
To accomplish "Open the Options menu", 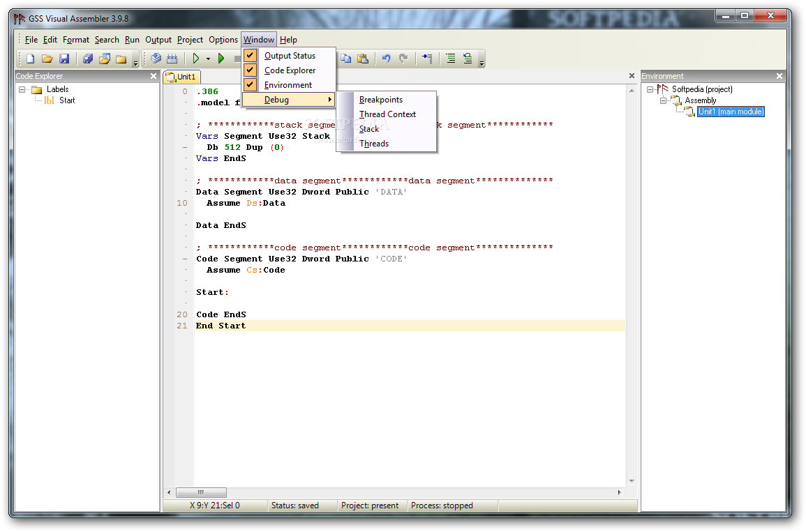I will (x=223, y=40).
